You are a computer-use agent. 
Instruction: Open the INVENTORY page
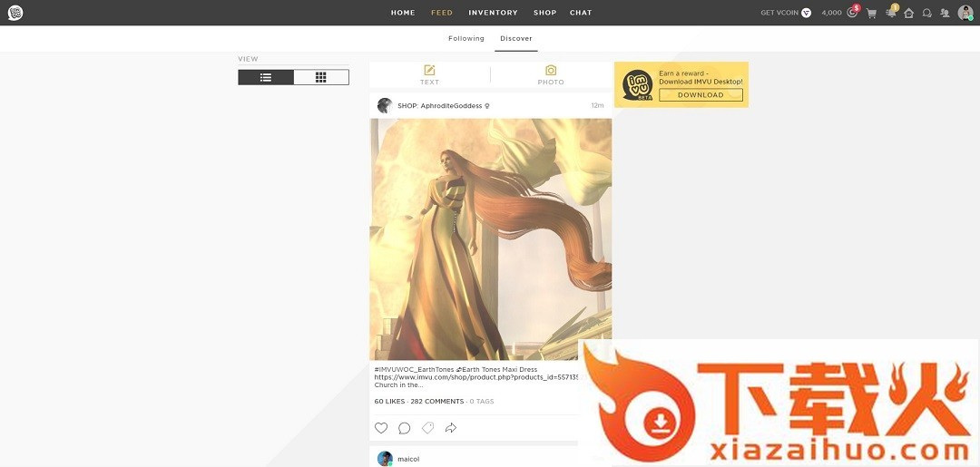[x=493, y=13]
